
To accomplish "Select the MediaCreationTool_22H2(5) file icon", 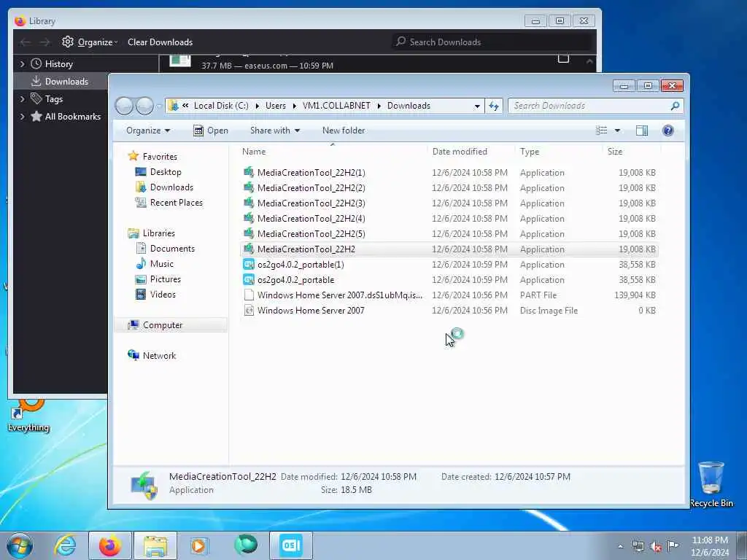I will 248,233.
